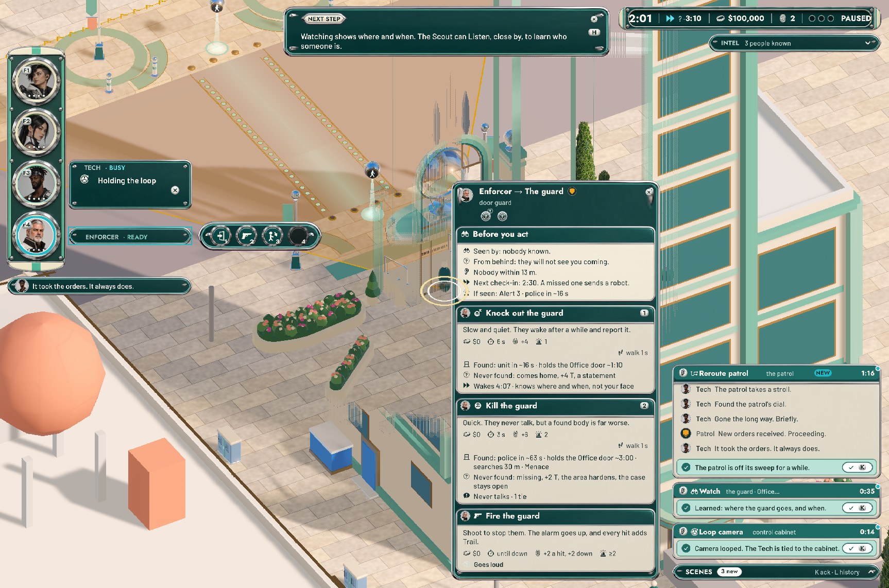The width and height of the screenshot is (889, 588).
Task: Acknowledge 'Camera looped' result
Action: 857,548
